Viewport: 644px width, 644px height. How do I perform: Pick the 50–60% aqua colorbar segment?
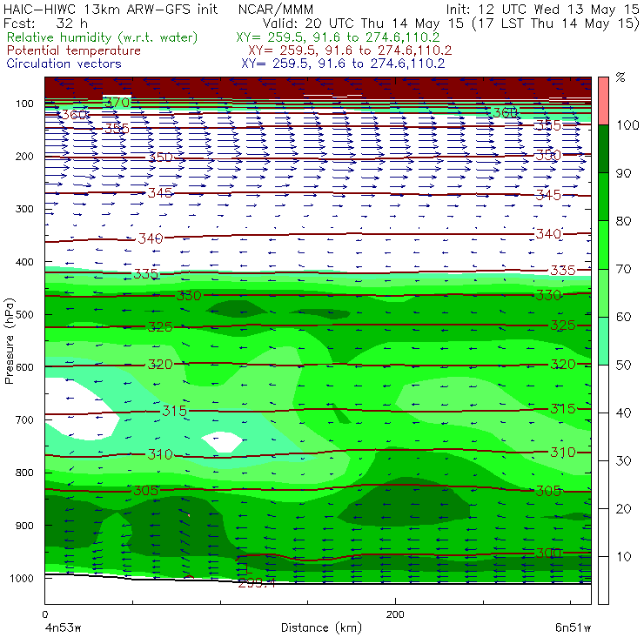click(603, 341)
